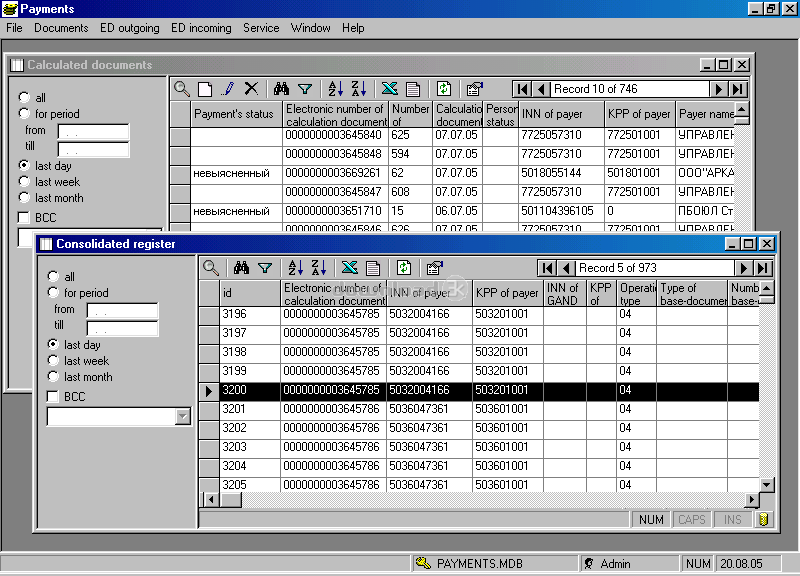Open Window menu
Screen dimensions: 800x576
(310, 28)
